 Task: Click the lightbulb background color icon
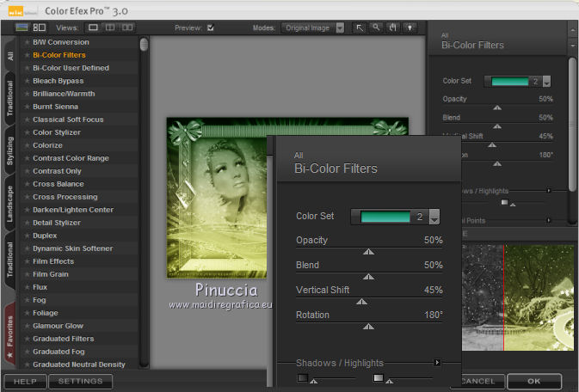410,28
